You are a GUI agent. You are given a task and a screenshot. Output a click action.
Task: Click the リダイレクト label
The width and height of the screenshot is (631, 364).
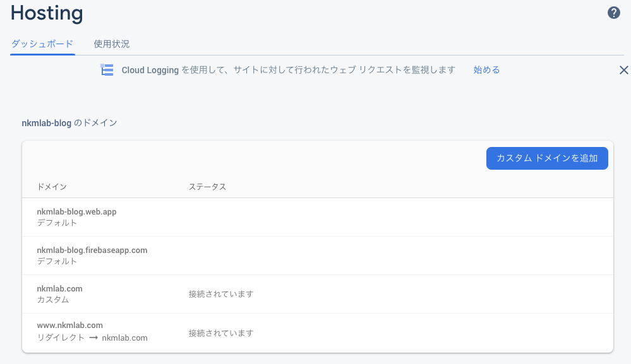click(x=61, y=338)
